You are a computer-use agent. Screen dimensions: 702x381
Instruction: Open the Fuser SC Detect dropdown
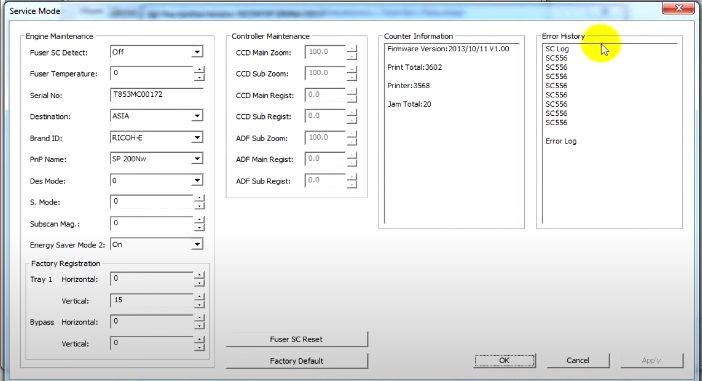coord(197,52)
